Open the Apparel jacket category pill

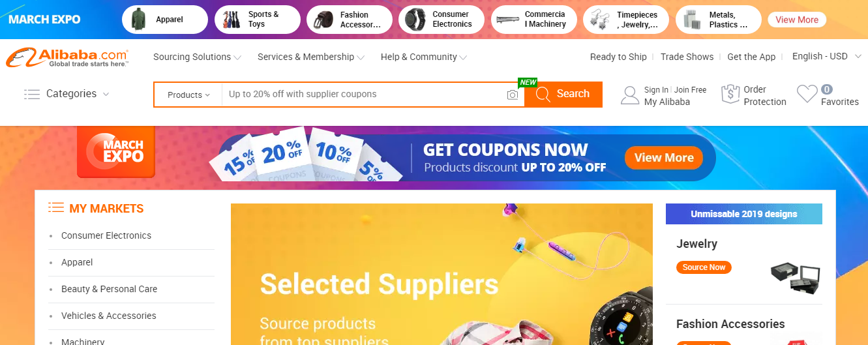[x=164, y=20]
